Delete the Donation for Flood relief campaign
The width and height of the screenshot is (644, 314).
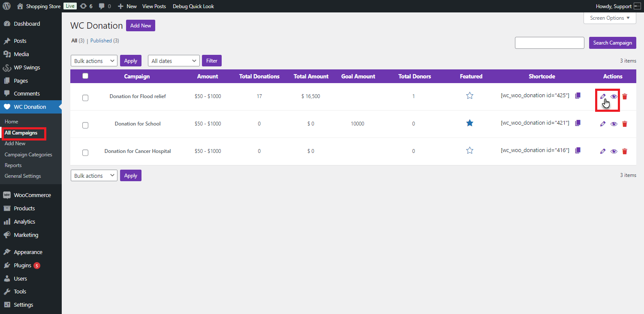tap(625, 96)
